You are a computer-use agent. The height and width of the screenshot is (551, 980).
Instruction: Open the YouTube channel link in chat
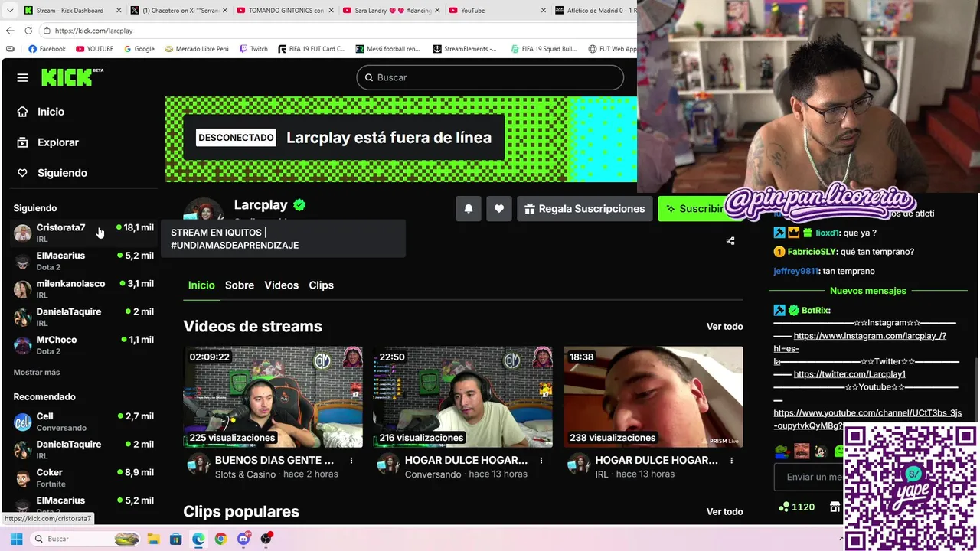coord(867,419)
